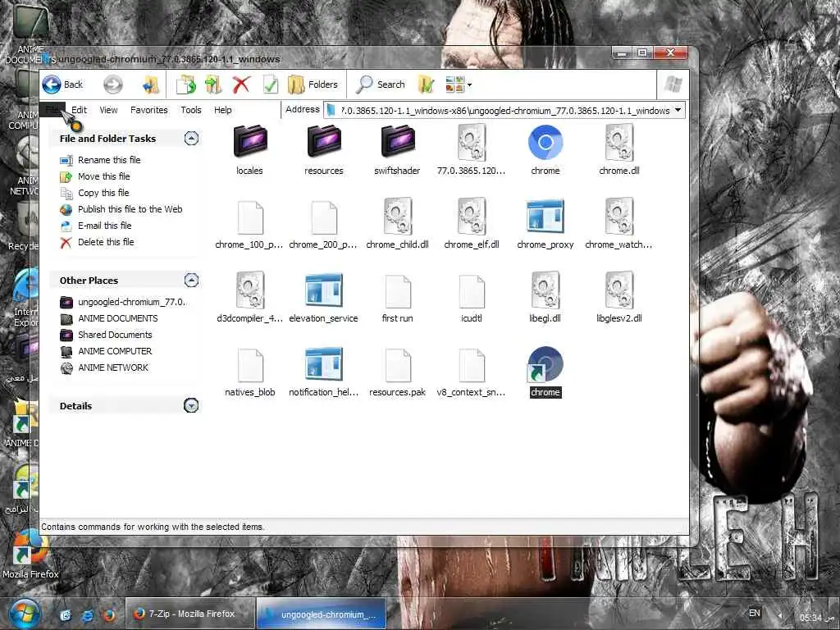Select the chrome_100_p... file
The width and height of the screenshot is (840, 630).
[249, 224]
